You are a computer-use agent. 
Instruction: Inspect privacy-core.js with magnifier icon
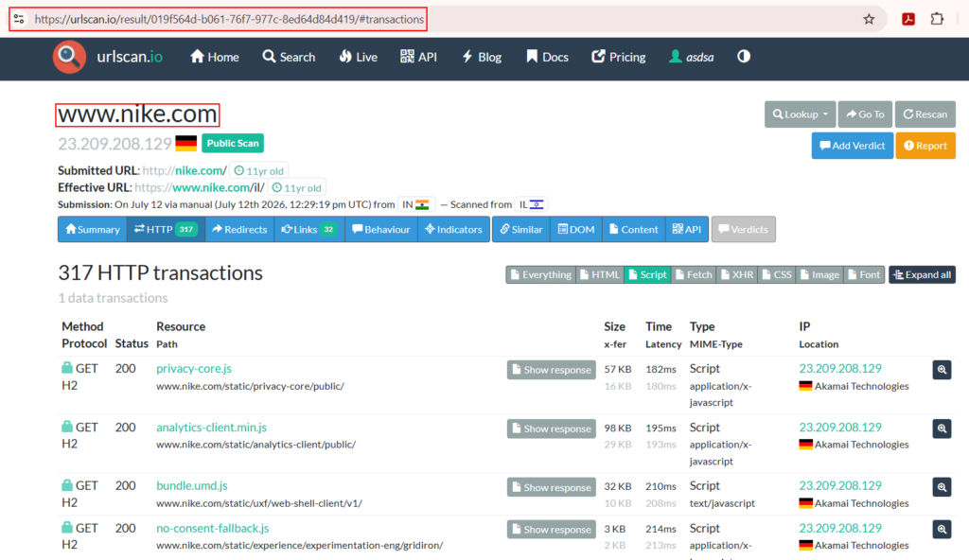click(x=942, y=370)
